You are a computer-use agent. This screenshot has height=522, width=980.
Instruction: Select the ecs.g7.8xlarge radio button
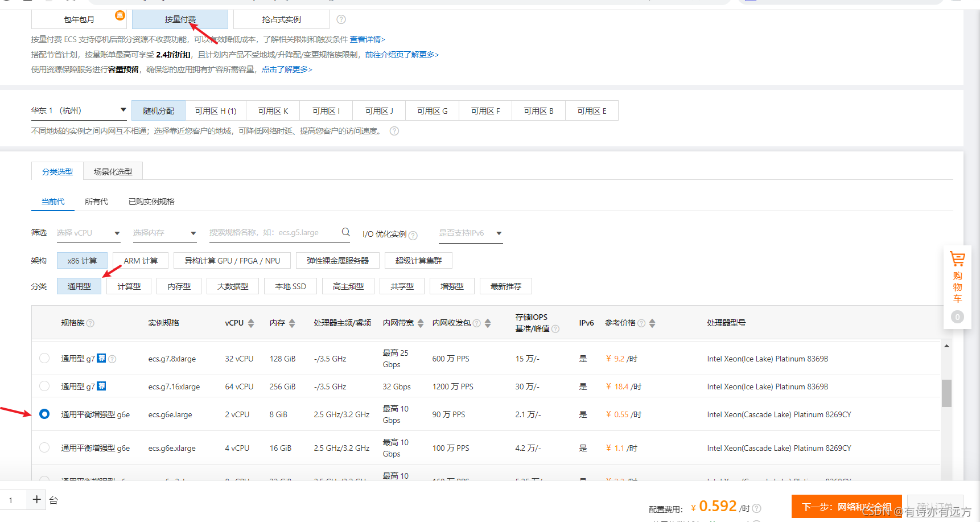point(44,359)
